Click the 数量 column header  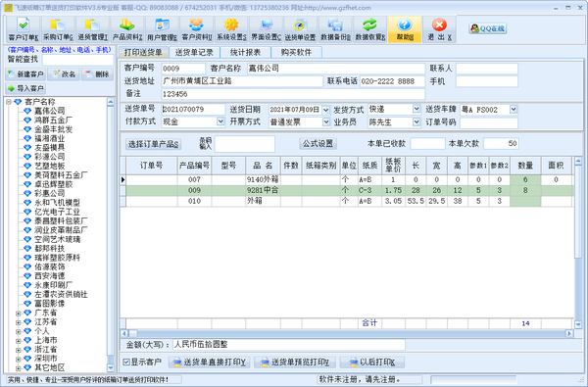point(525,166)
